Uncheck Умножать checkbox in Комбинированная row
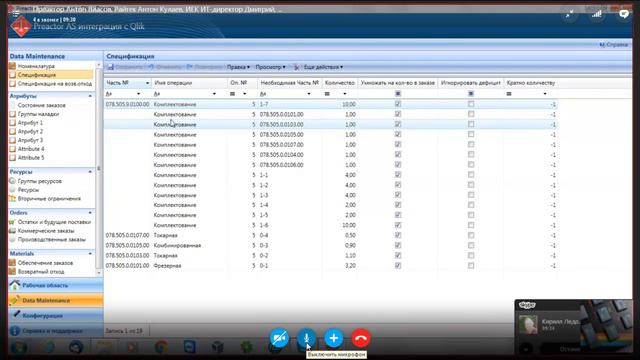Screen dimensions: 640x360 pyautogui.click(x=398, y=245)
